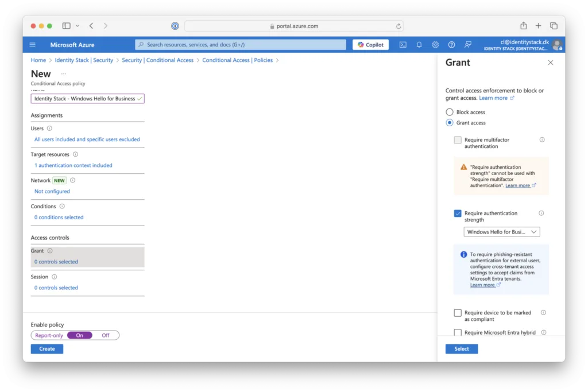This screenshot has width=588, height=392.
Task: Click the info icon next to Grant
Action: pos(50,251)
